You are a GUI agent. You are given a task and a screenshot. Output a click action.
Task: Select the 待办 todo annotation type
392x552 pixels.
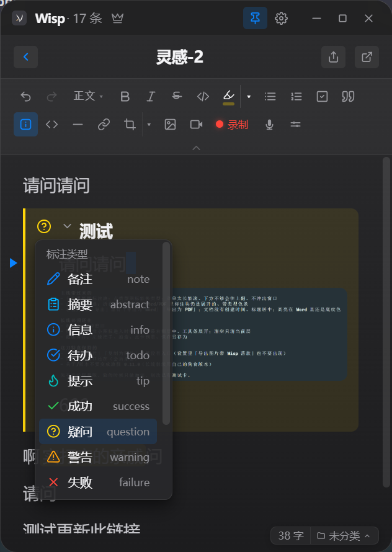[98, 355]
